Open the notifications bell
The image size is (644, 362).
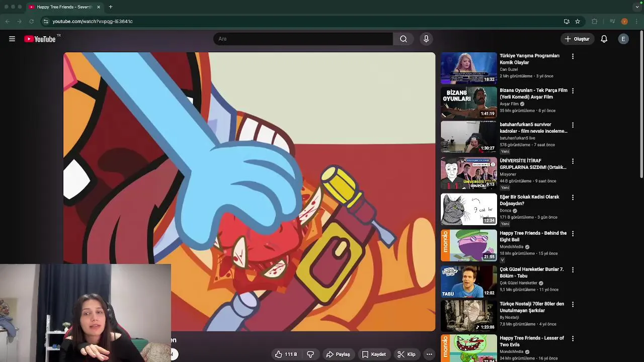[604, 39]
